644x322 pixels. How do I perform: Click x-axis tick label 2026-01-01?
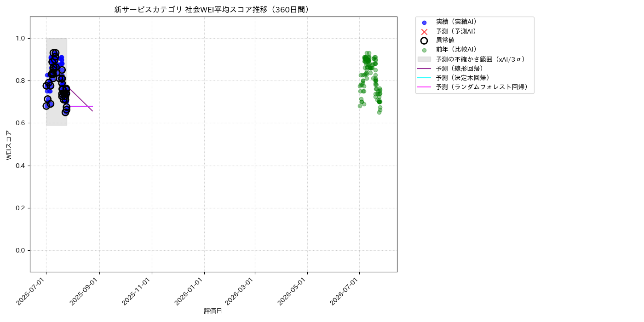click(190, 291)
